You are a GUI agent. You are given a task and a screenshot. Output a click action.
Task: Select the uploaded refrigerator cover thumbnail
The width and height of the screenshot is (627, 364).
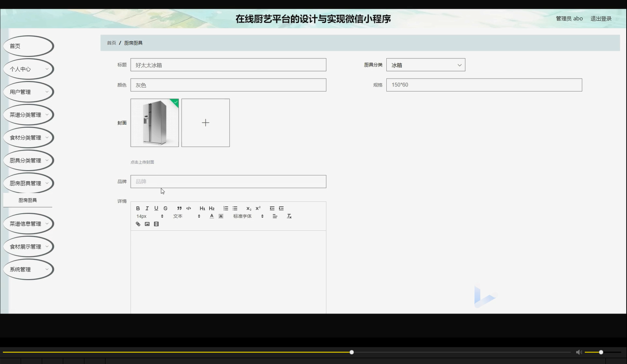(x=155, y=123)
